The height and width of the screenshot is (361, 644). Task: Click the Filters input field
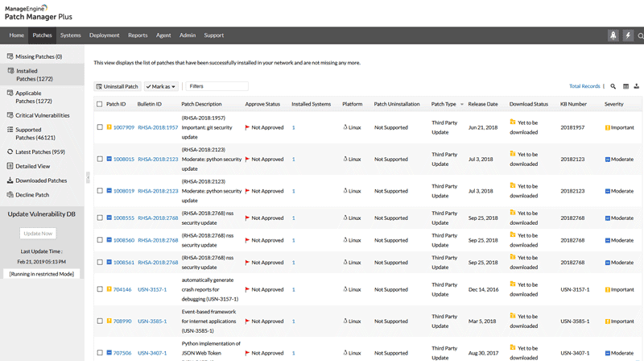[217, 86]
